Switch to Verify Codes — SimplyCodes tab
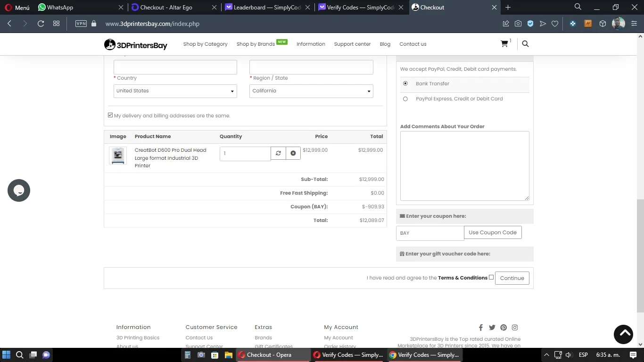 pyautogui.click(x=362, y=8)
